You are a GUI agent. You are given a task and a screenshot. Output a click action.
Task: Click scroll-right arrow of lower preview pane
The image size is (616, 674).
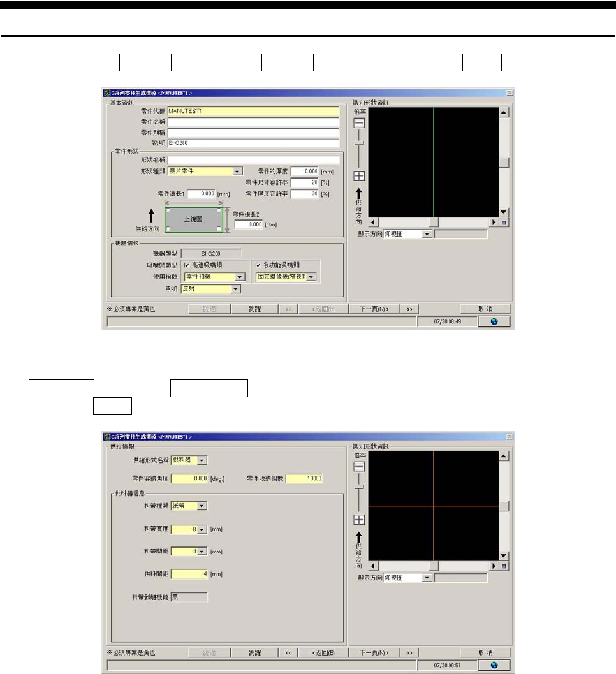[494, 566]
